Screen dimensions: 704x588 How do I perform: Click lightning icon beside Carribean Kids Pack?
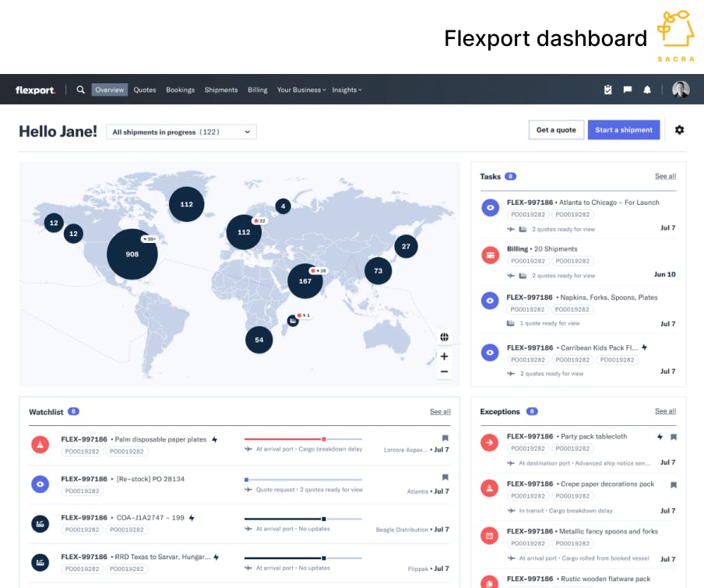point(644,347)
